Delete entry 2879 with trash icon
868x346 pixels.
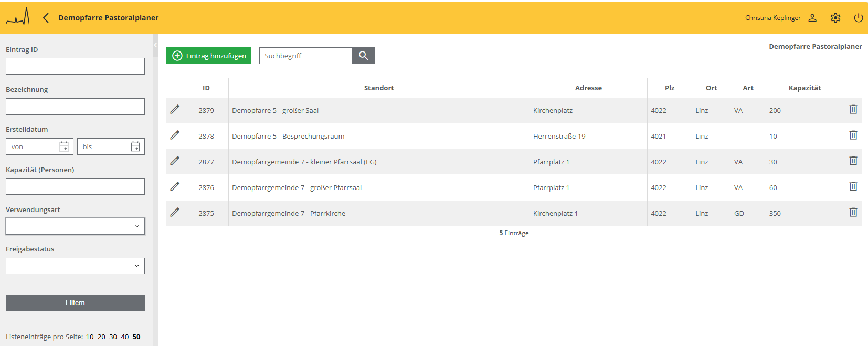(x=853, y=109)
